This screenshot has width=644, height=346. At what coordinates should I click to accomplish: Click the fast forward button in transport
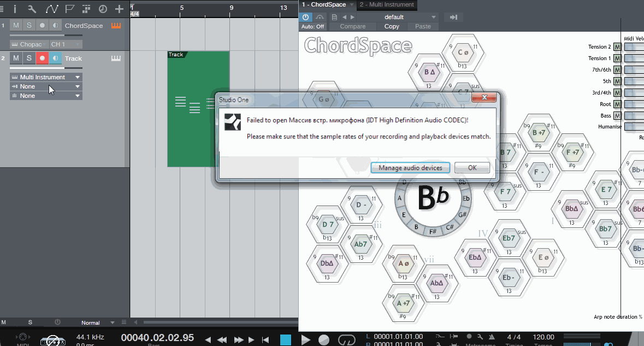(239, 340)
